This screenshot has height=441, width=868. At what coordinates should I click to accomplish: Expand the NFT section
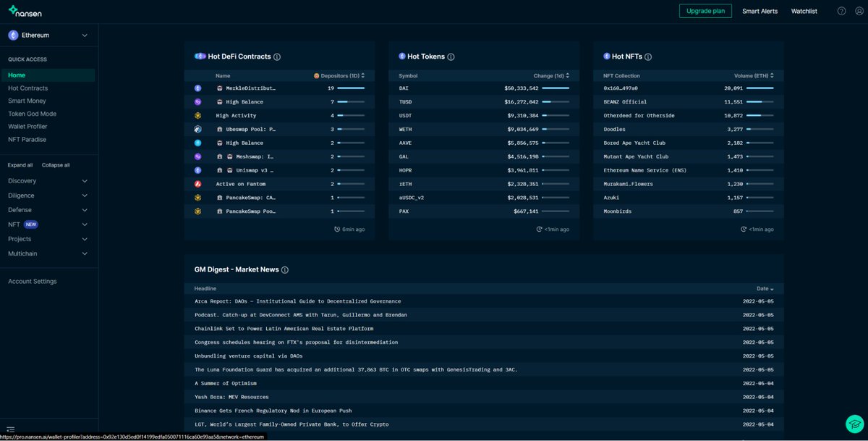coord(48,224)
